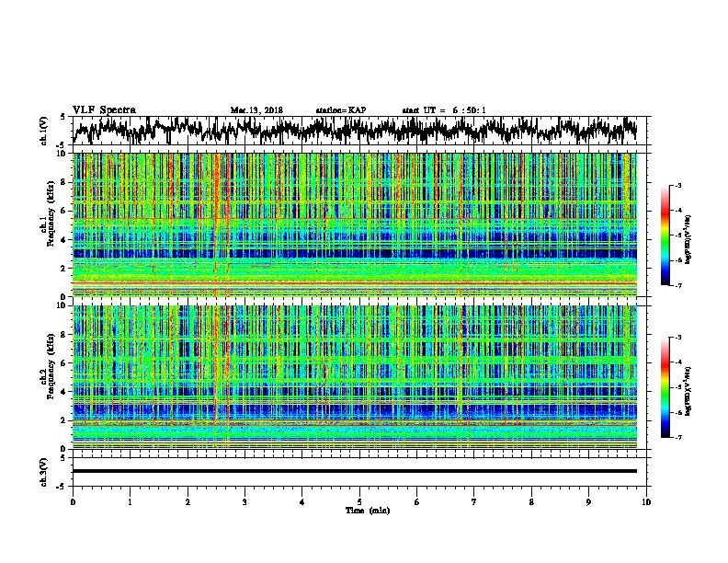The width and height of the screenshot is (728, 563).
Task: Click the time axis tick label "3"
Action: 245,502
